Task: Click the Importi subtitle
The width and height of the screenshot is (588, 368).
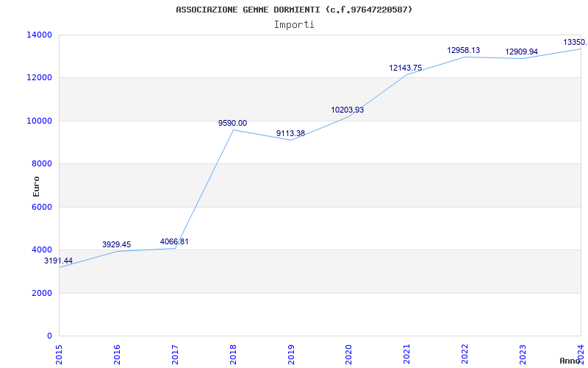Action: (294, 25)
